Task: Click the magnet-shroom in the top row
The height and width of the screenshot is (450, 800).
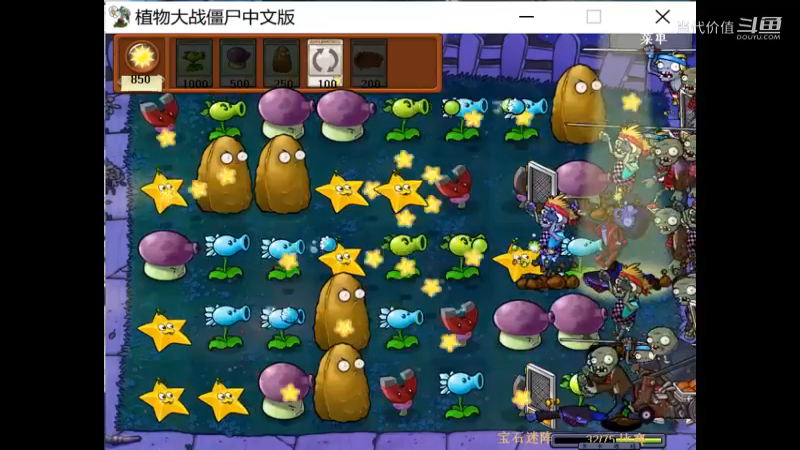Action: (160, 113)
